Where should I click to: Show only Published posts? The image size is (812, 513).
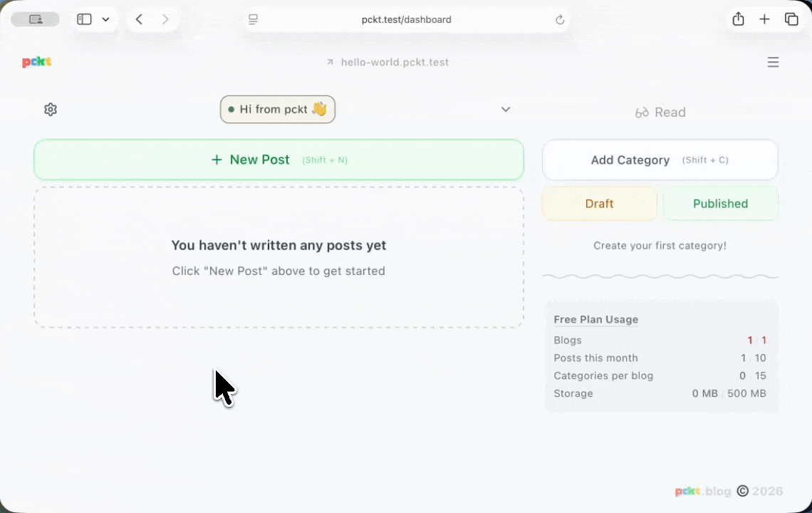(x=720, y=204)
